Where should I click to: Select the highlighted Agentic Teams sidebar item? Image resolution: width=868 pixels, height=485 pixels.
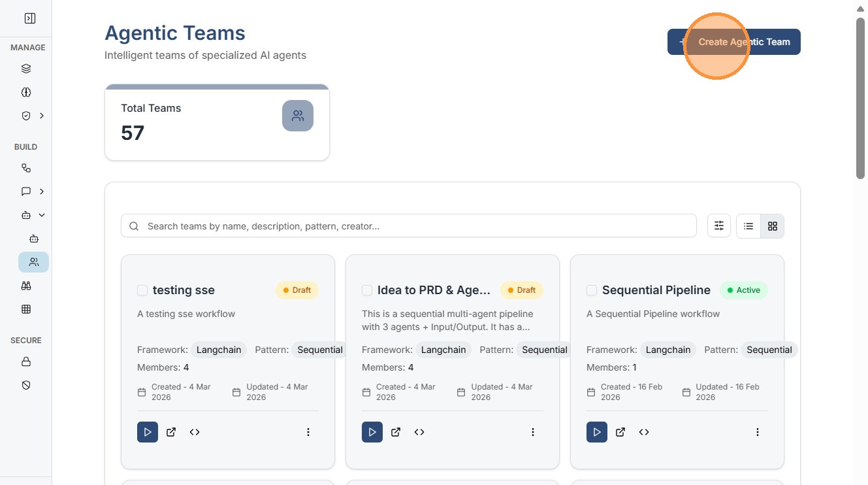coord(34,262)
